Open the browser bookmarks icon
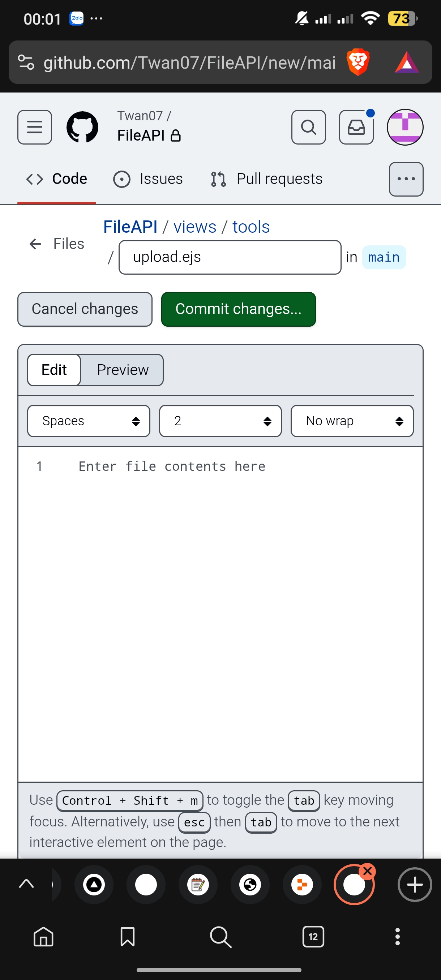Image resolution: width=441 pixels, height=980 pixels. tap(128, 936)
